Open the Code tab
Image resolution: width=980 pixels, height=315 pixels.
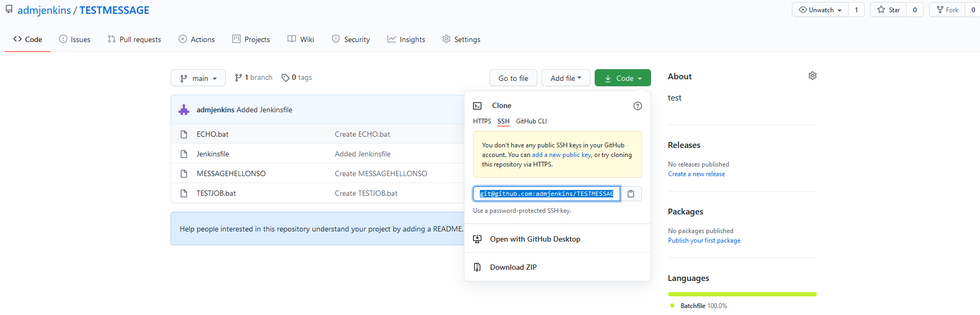coord(28,39)
